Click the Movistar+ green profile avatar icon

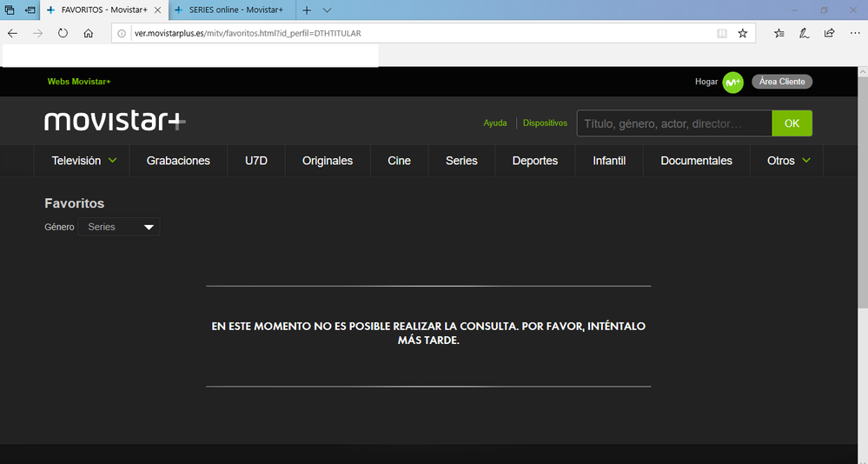[x=732, y=82]
